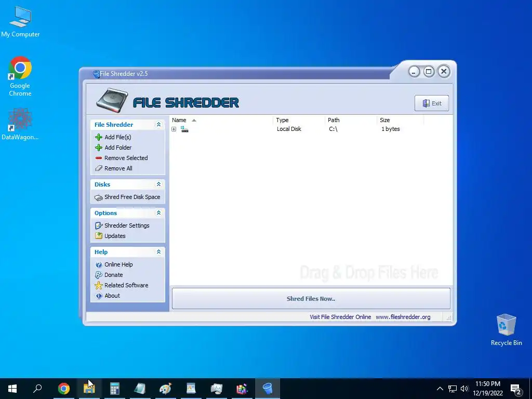Open the Paint palette taskbar icon
The height and width of the screenshot is (399, 532).
coord(166,389)
